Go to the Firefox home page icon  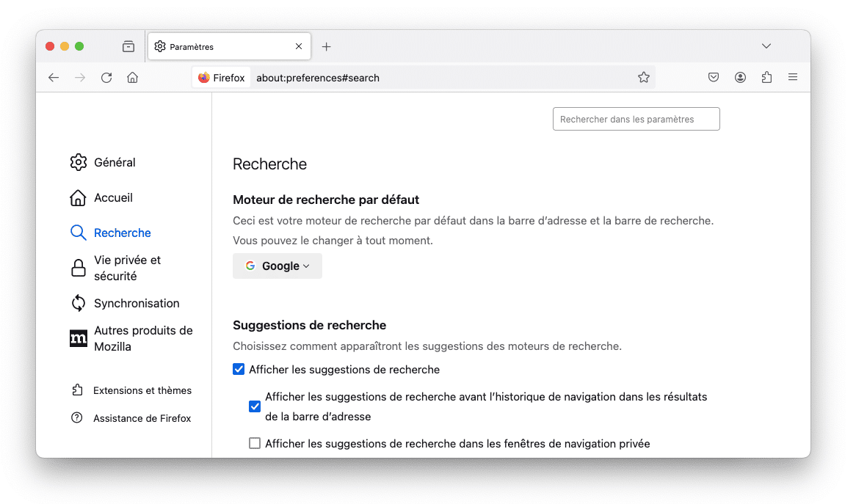[132, 78]
